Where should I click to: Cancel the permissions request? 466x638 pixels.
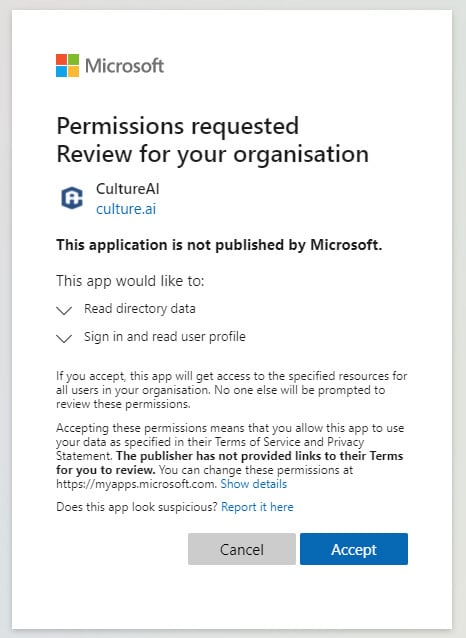pyautogui.click(x=242, y=549)
